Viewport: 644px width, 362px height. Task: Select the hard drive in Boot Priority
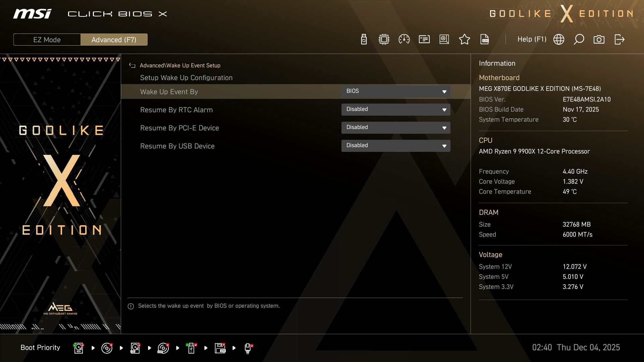point(78,348)
